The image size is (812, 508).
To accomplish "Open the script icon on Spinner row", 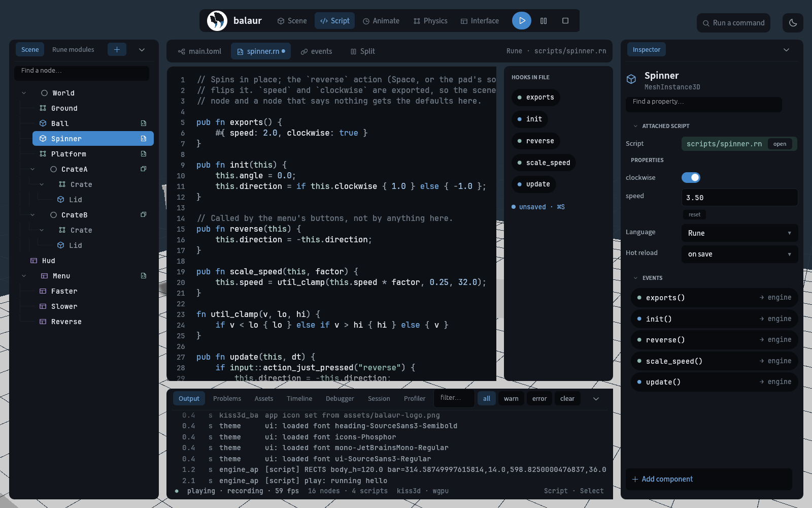I will point(144,139).
